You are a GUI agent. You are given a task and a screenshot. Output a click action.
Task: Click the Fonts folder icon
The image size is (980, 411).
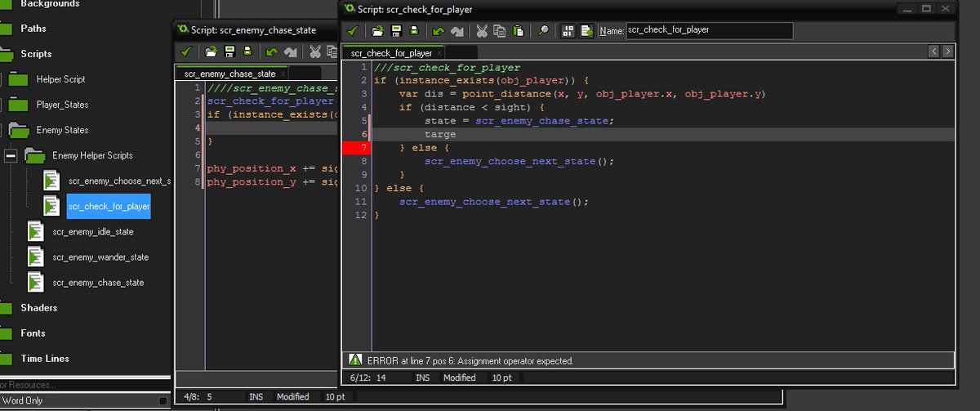(x=5, y=333)
